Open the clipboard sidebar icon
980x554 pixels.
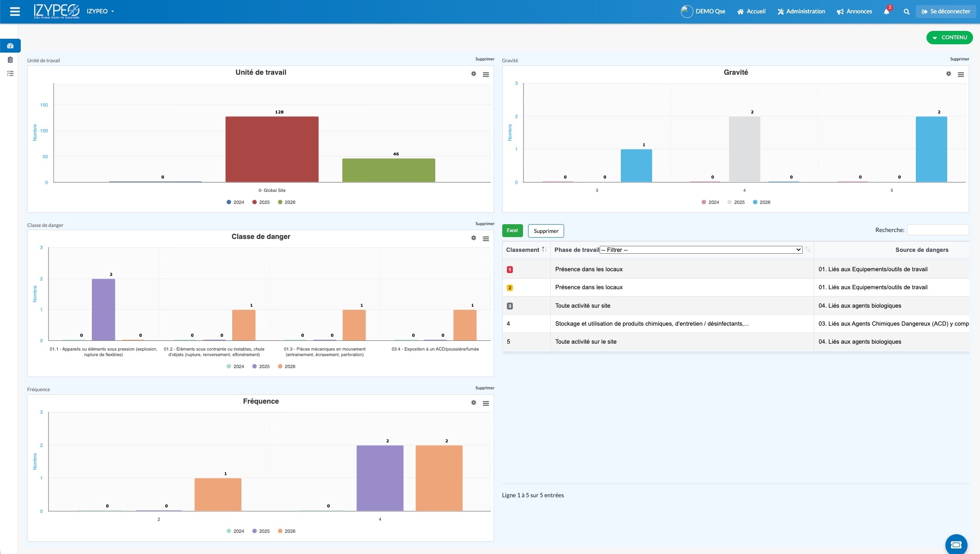10,60
